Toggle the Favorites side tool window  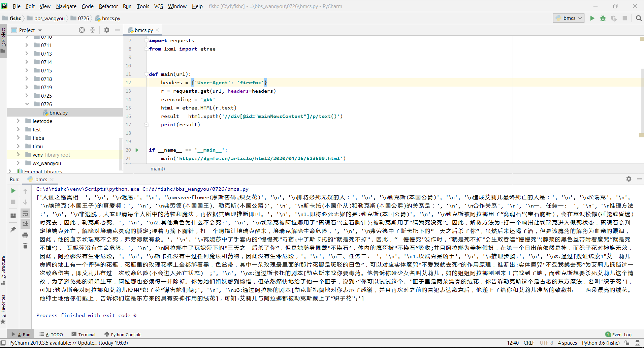[3, 309]
